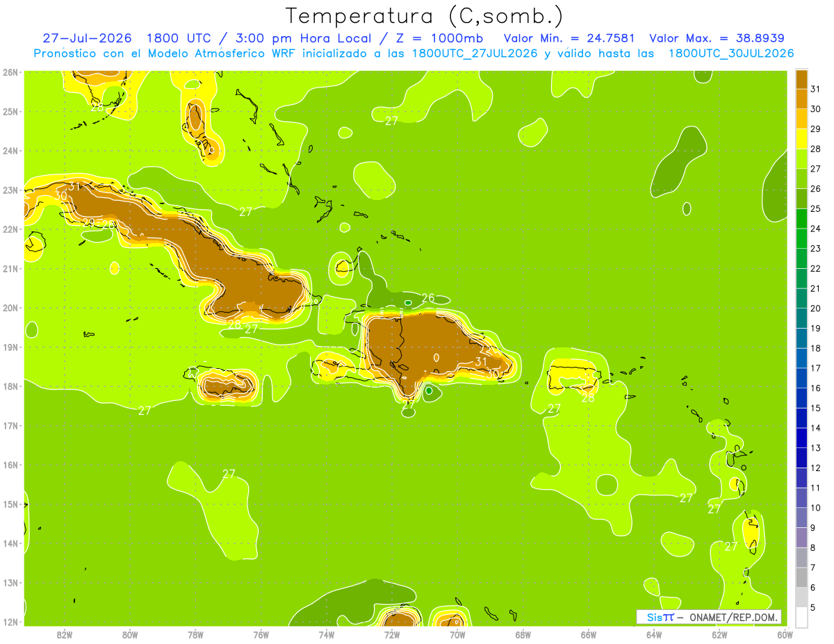Click legend value label '12'
The image size is (834, 644).
(816, 468)
